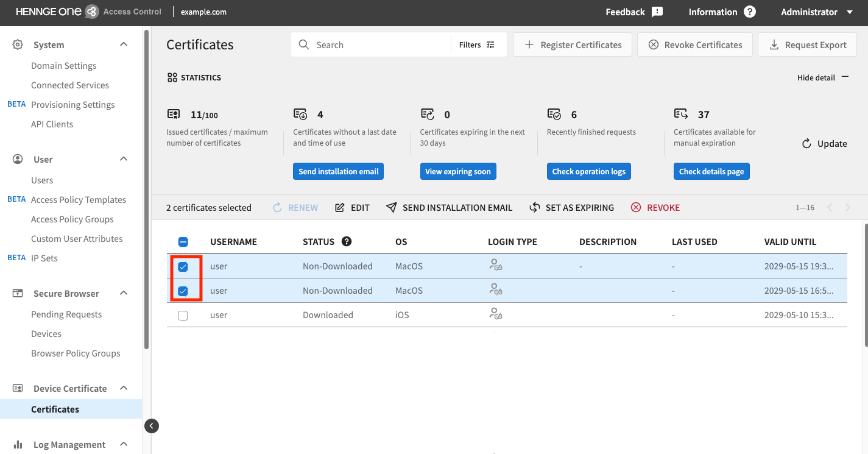Uncheck the second Non-Downloaded MacOS row
The image size is (868, 454).
point(183,291)
